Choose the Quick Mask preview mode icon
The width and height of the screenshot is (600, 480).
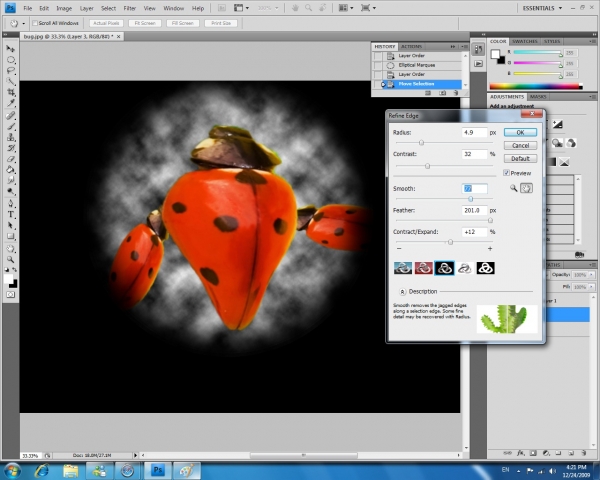[424, 268]
